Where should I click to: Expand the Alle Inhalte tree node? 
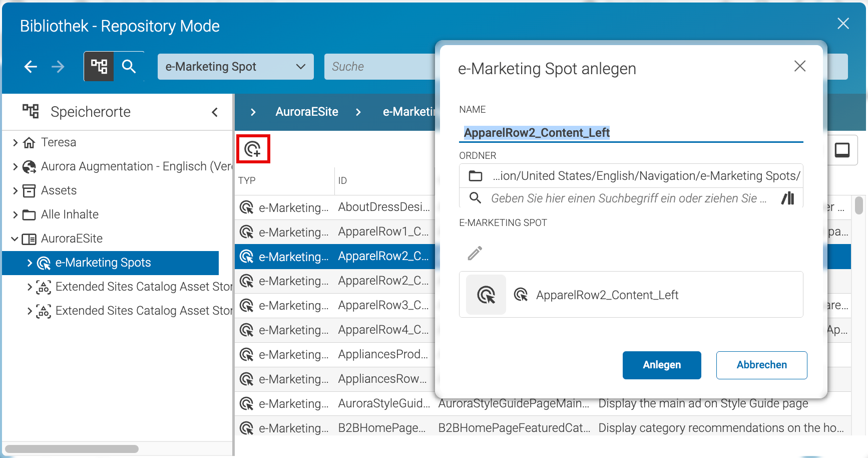[x=15, y=215]
